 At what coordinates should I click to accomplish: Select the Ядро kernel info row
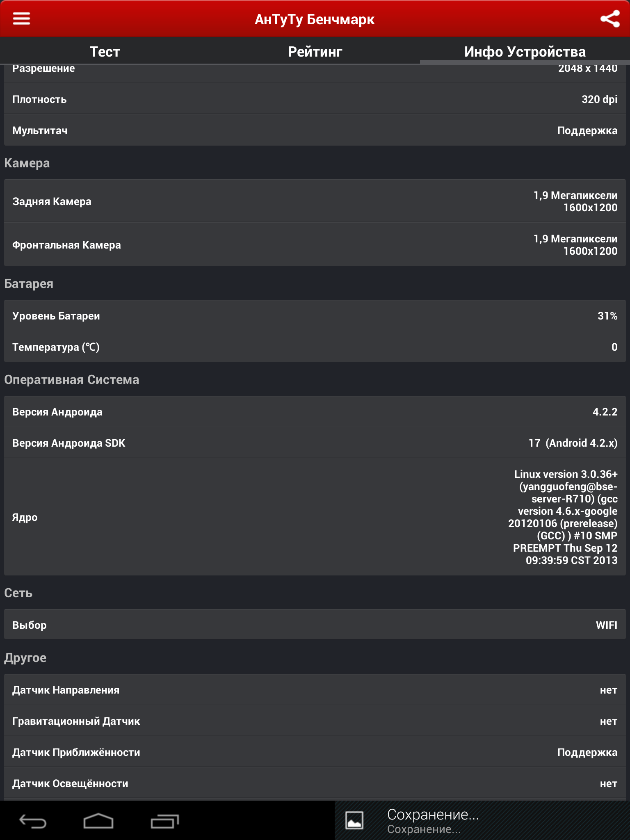[x=315, y=517]
